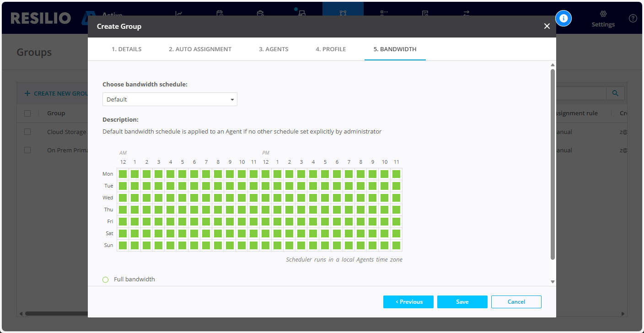644x333 pixels.
Task: Click the plus icon for Create New Group
Action: point(27,93)
